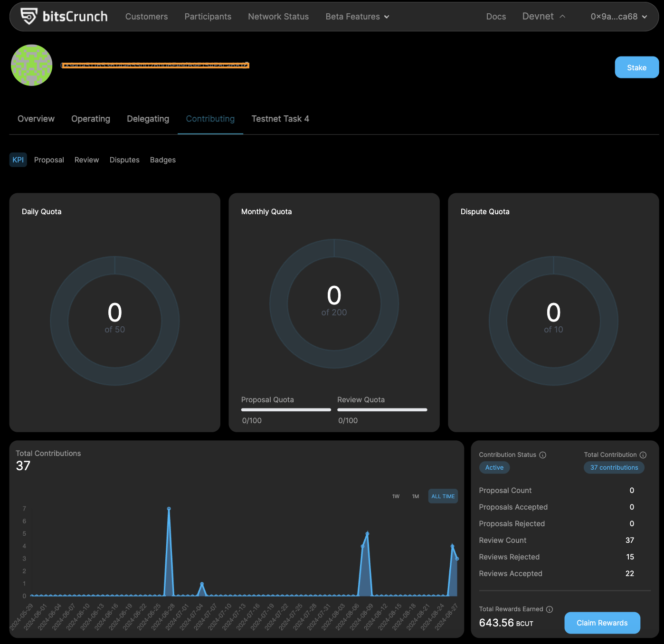Click the 643.56 BCUT rewards amount

(x=506, y=623)
